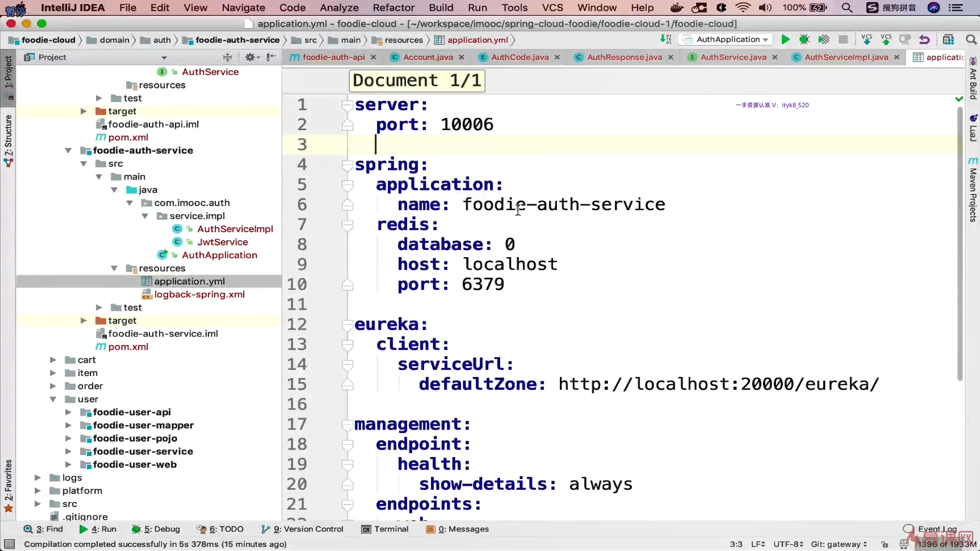Run AuthApplication with green play button
The image size is (980, 551).
(x=786, y=39)
